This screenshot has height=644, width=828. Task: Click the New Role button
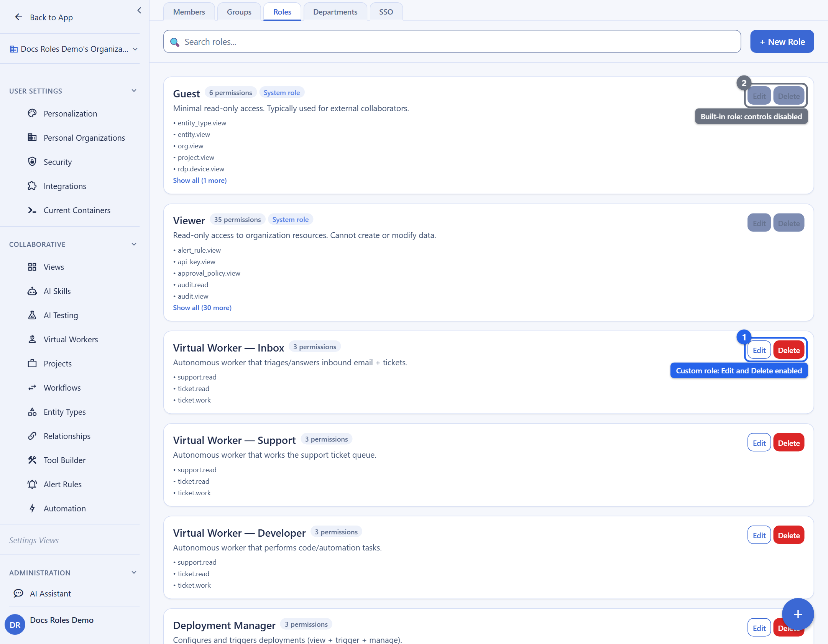point(782,42)
